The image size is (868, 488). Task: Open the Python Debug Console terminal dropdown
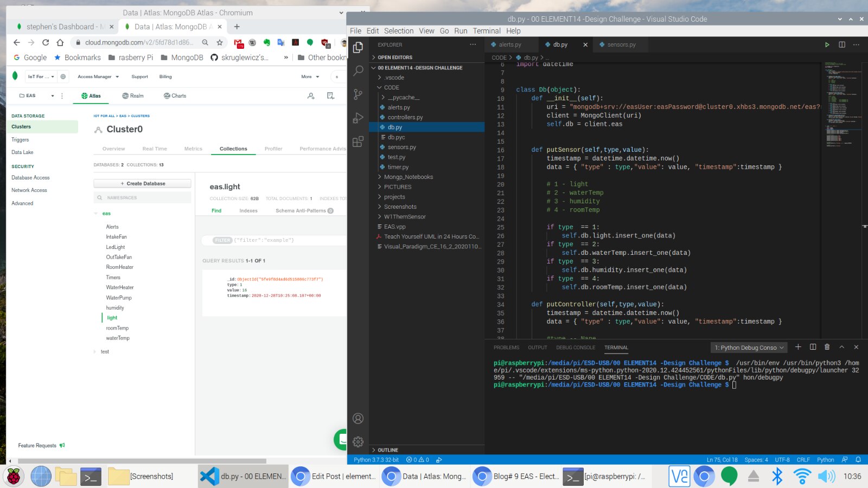click(749, 348)
